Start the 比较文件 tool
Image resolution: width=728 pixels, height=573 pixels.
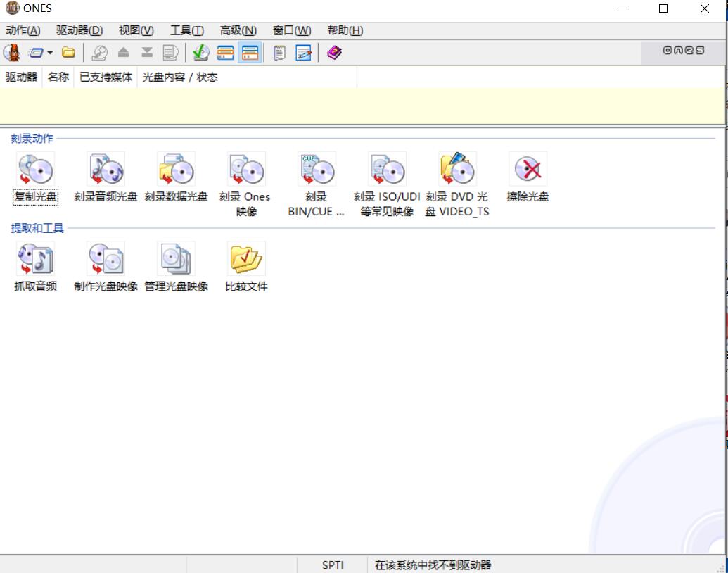(x=246, y=267)
